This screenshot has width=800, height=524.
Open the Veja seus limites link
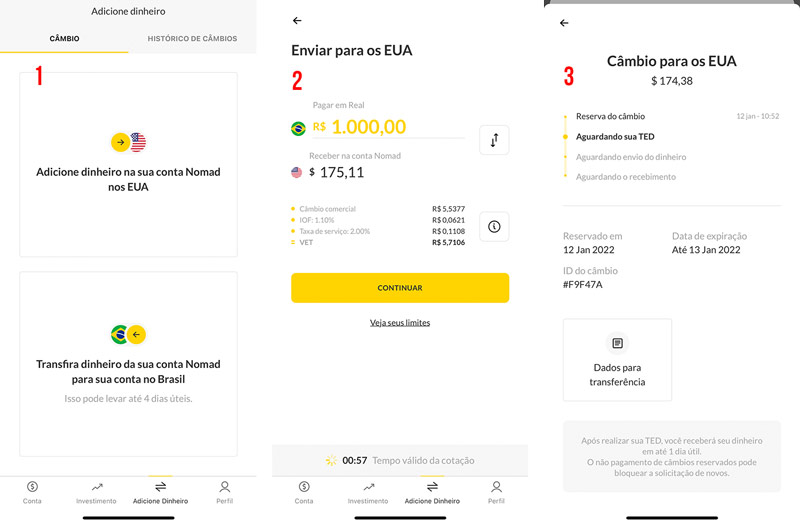coord(400,323)
